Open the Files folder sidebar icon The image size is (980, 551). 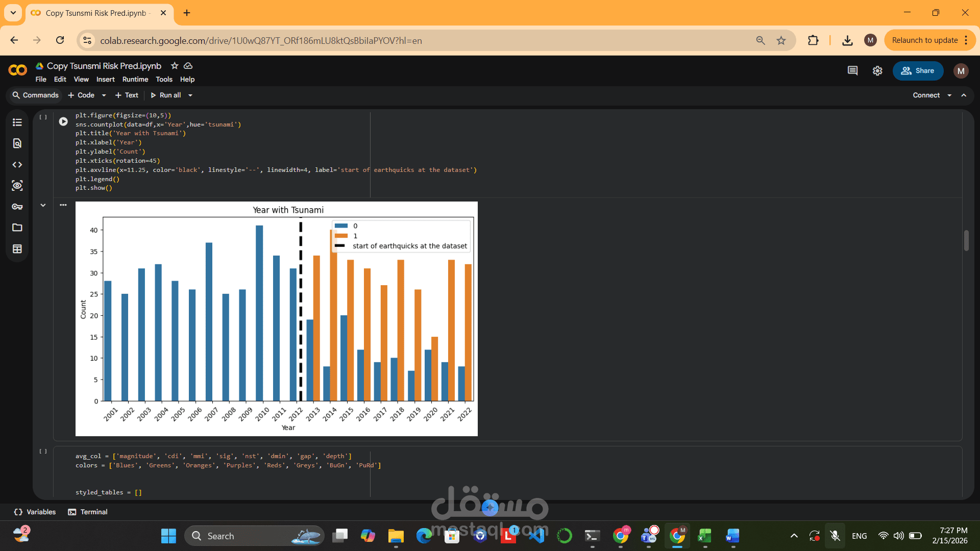17,228
